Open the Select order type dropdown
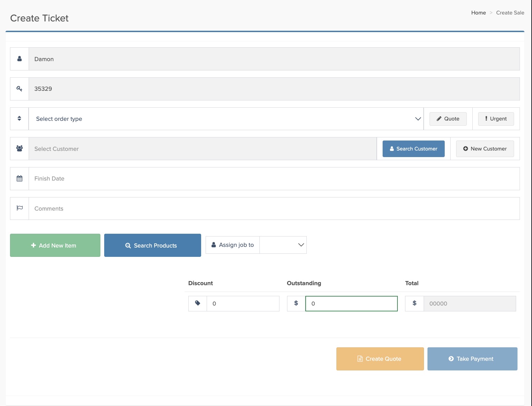532x406 pixels. [226, 119]
